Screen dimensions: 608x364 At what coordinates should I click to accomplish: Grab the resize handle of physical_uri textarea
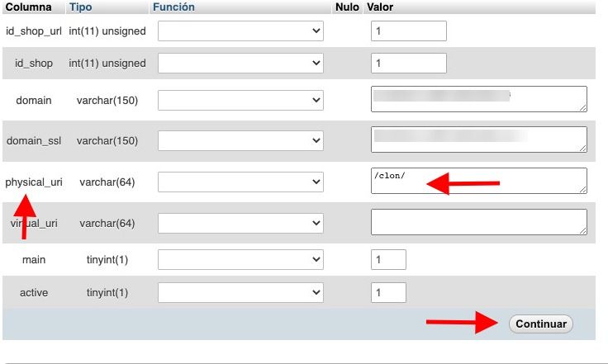(582, 190)
